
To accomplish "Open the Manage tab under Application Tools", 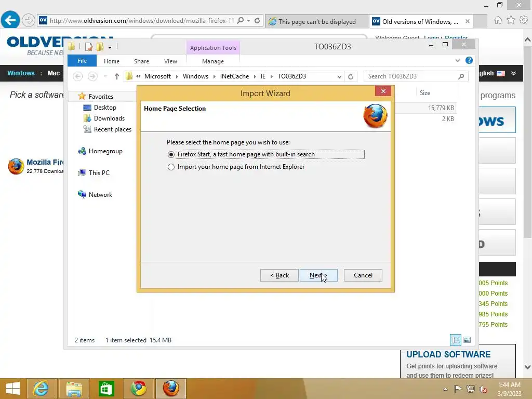I will (212, 61).
